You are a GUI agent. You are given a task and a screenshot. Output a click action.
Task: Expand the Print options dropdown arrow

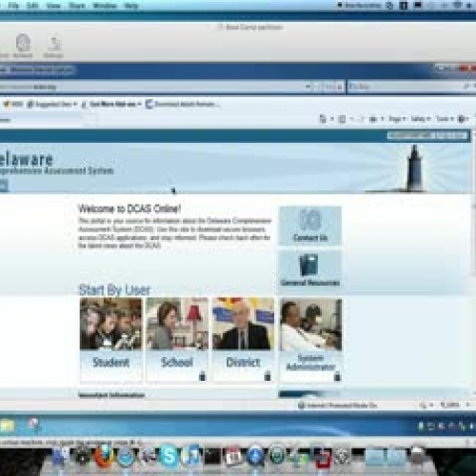click(382, 119)
